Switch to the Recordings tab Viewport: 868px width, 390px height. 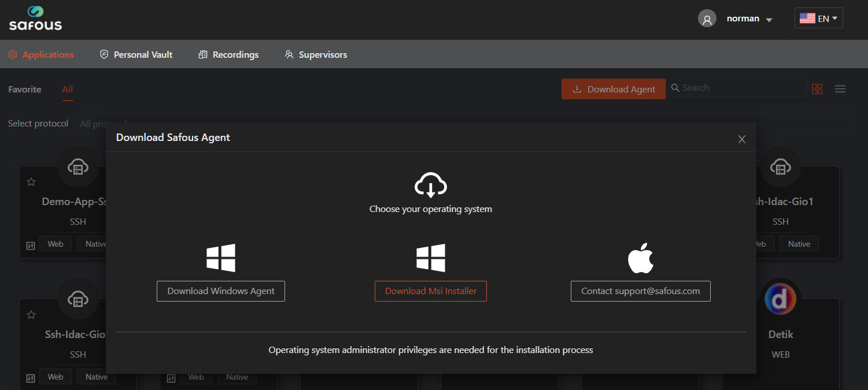[x=228, y=54]
